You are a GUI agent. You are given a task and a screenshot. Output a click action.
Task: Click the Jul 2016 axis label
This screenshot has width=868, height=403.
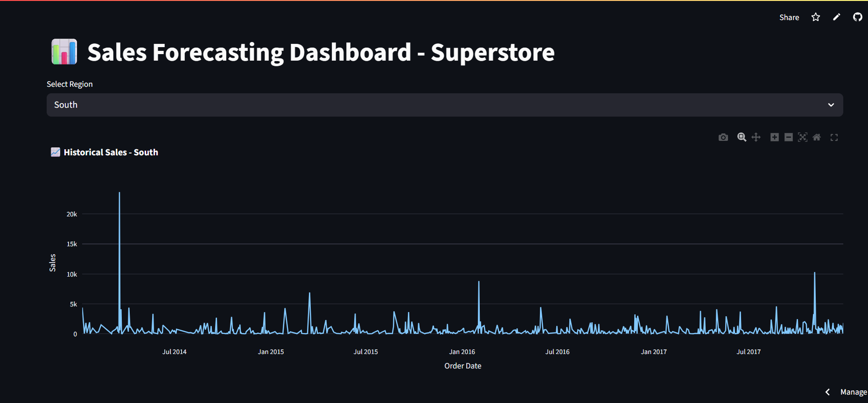coord(557,352)
